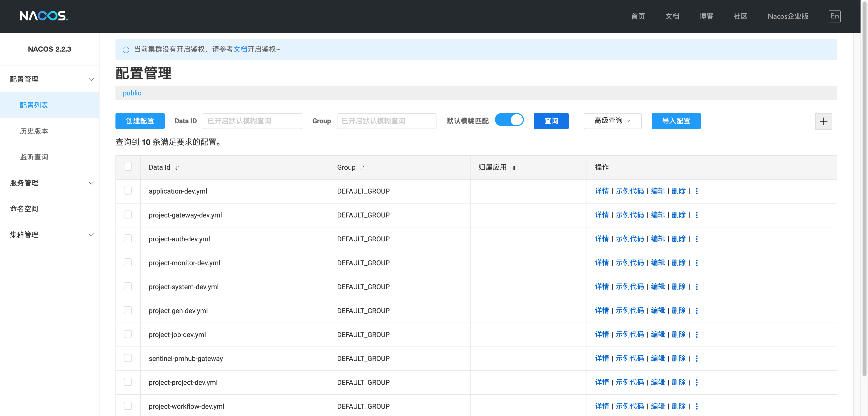Click 编辑 for project-system-dev.yml

[658, 287]
